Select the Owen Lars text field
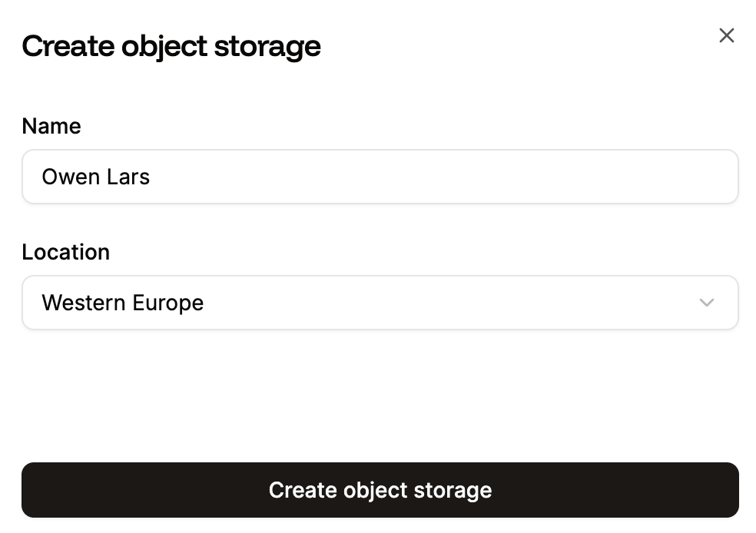Image resolution: width=756 pixels, height=533 pixels. pyautogui.click(x=380, y=177)
